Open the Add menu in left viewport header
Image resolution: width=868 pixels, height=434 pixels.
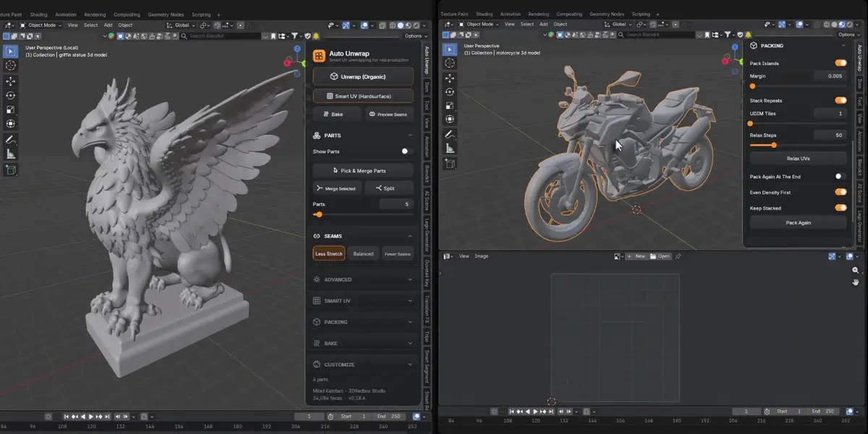pos(108,25)
